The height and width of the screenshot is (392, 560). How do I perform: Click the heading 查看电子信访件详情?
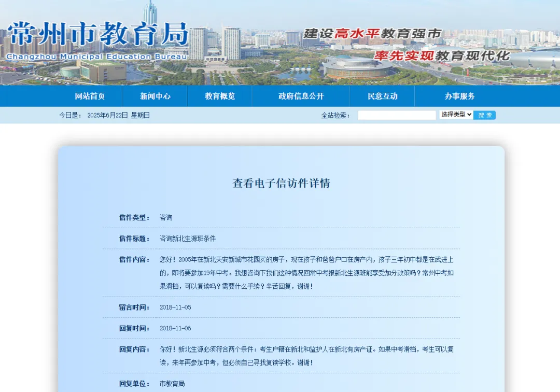tap(282, 183)
